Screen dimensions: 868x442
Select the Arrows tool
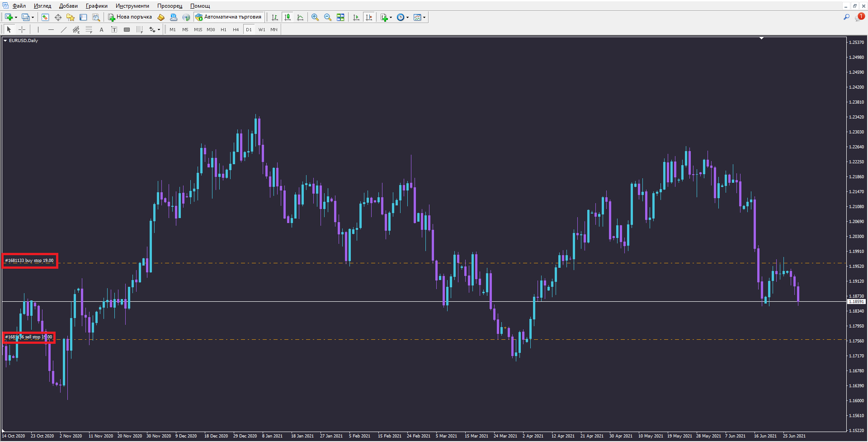tap(152, 29)
